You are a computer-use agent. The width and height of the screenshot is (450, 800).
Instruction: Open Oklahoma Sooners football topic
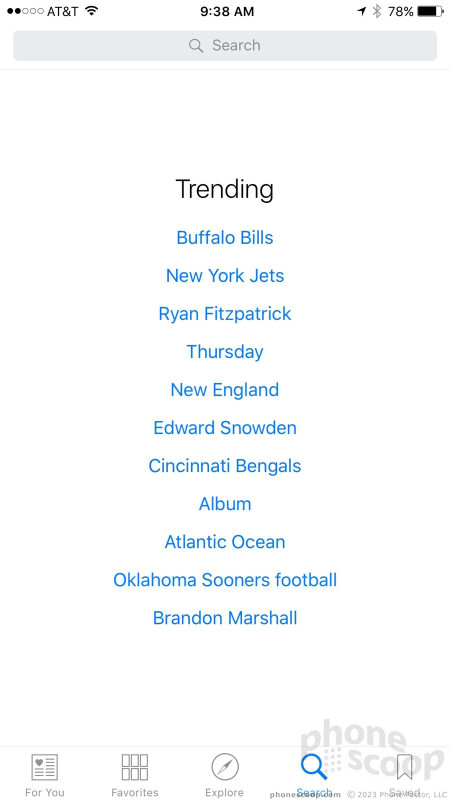click(x=225, y=580)
